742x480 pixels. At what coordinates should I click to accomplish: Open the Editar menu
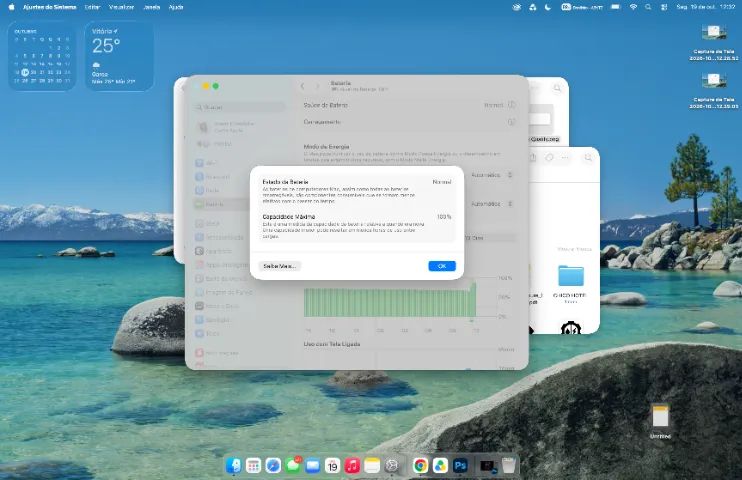coord(92,7)
